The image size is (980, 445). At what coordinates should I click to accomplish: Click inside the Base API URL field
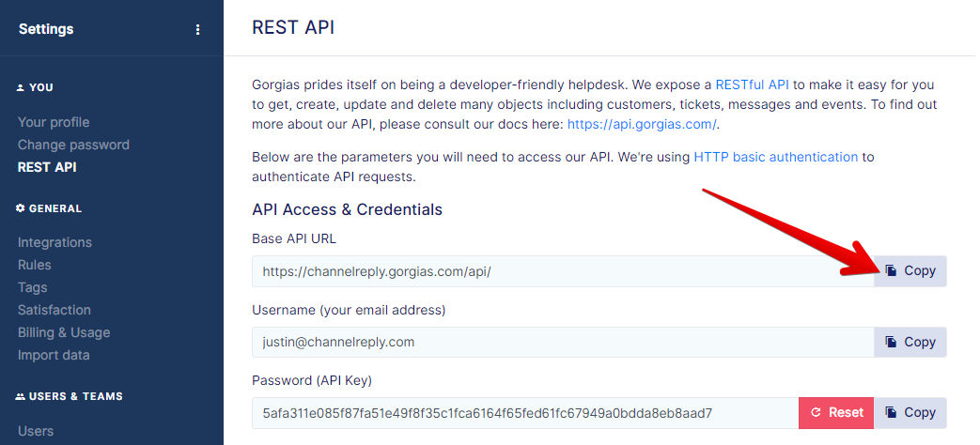[x=563, y=271]
